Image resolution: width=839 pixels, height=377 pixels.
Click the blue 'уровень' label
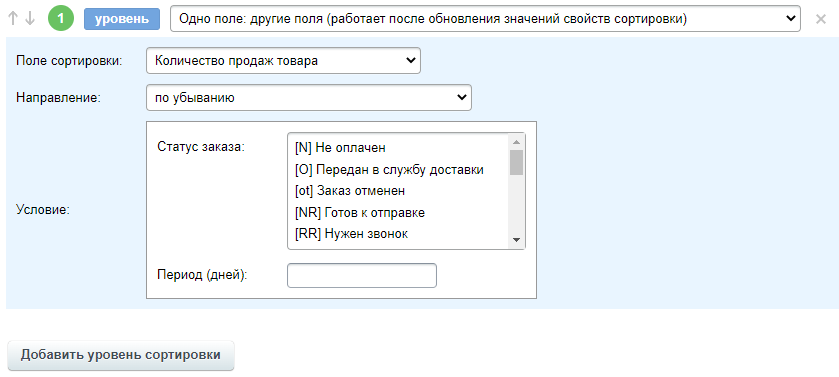(122, 19)
